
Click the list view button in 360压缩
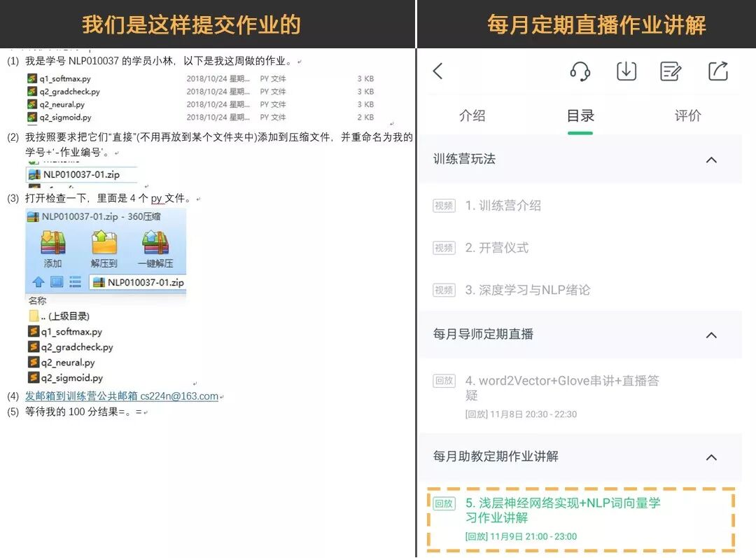(75, 281)
